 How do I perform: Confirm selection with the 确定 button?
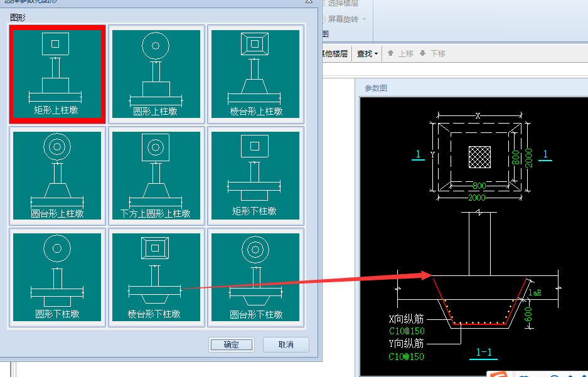coord(231,344)
